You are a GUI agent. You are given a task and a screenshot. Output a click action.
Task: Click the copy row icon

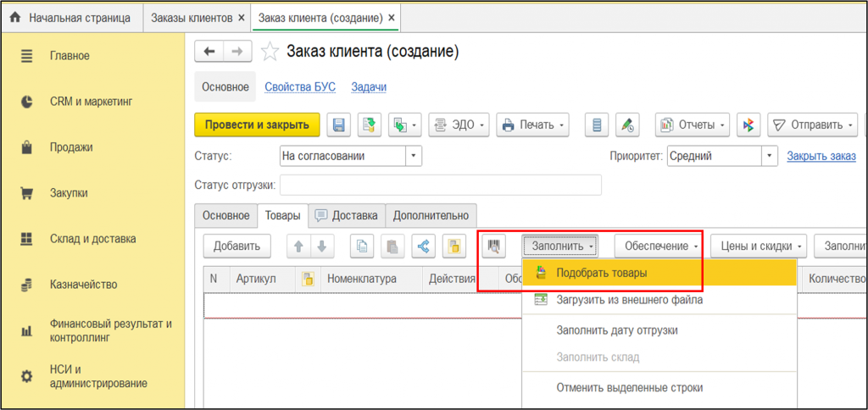pyautogui.click(x=362, y=247)
